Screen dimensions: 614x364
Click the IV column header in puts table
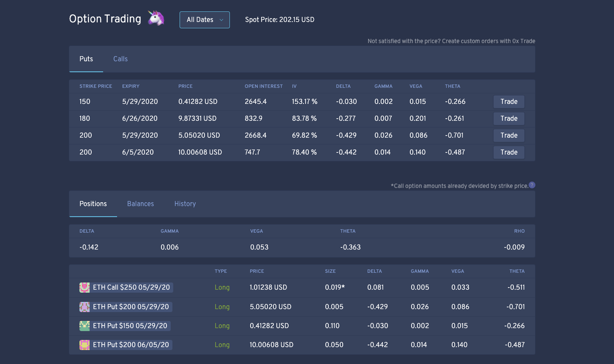294,86
